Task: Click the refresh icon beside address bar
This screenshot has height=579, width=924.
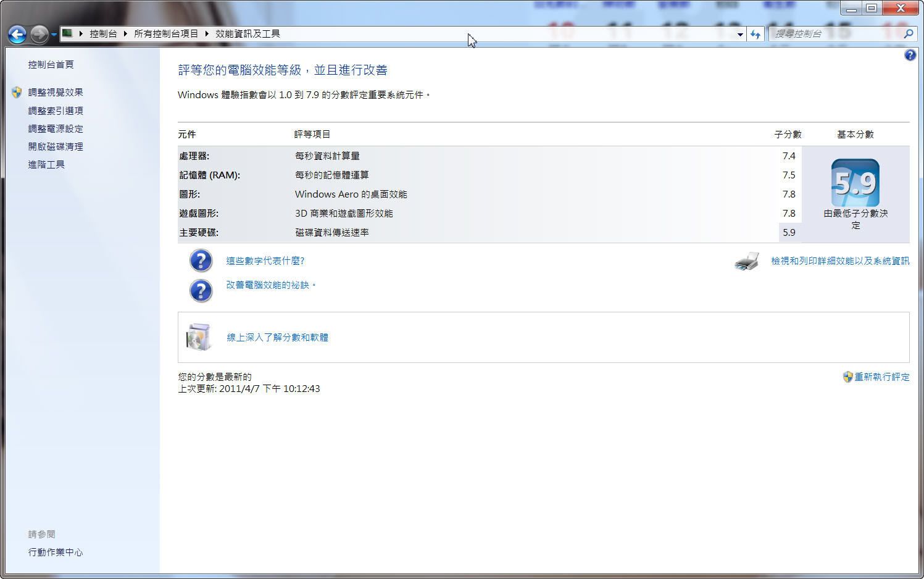Action: point(755,34)
